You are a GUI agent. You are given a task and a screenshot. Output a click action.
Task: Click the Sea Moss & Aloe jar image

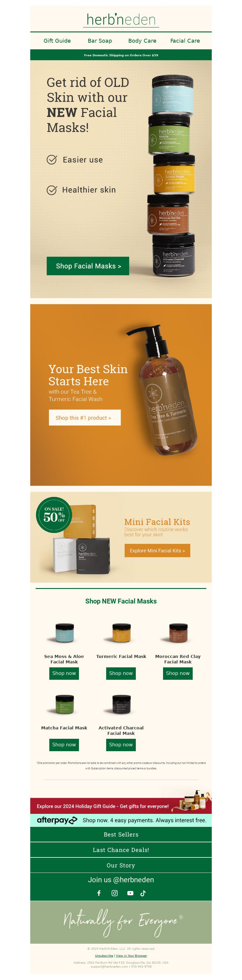tap(64, 632)
